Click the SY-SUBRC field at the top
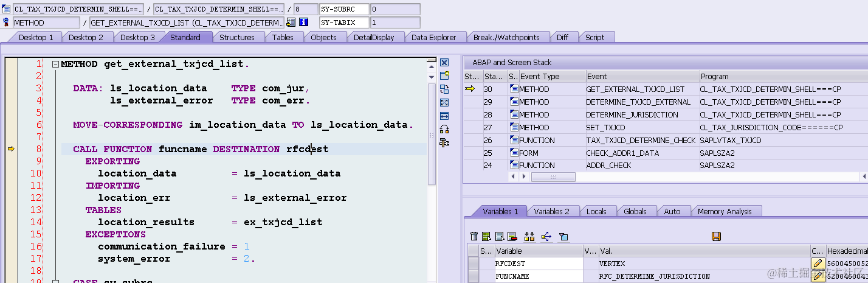Screen dimensions: 868x283 [x=344, y=9]
